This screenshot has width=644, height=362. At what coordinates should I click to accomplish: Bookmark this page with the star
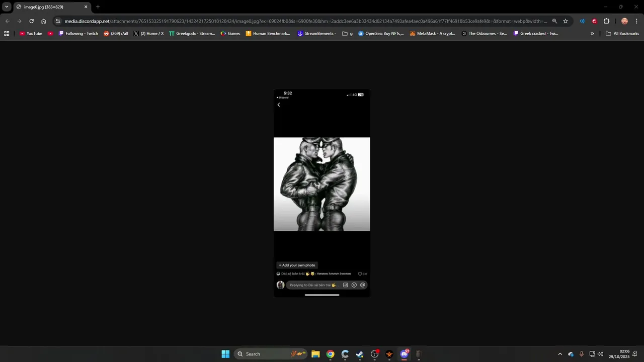(566, 21)
